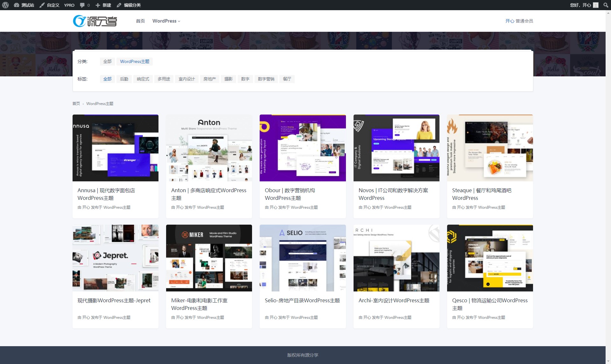The image size is (611, 364).
Task: Click the page vertical scrollbar
Action: pos(608,187)
